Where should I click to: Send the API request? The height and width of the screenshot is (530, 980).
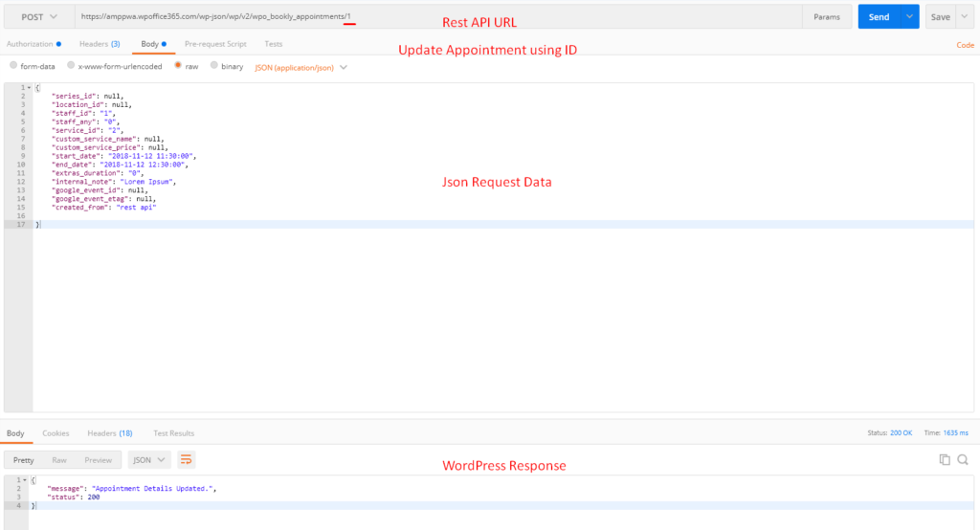[879, 17]
